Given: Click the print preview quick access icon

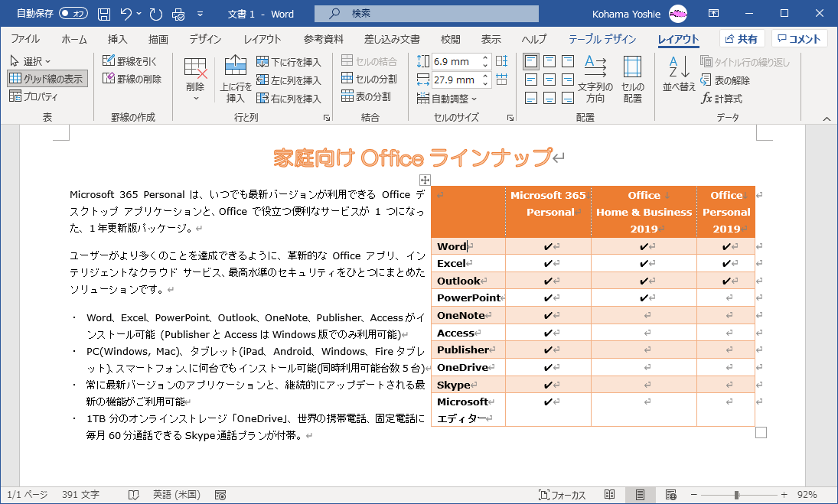Looking at the screenshot, I should tap(178, 14).
